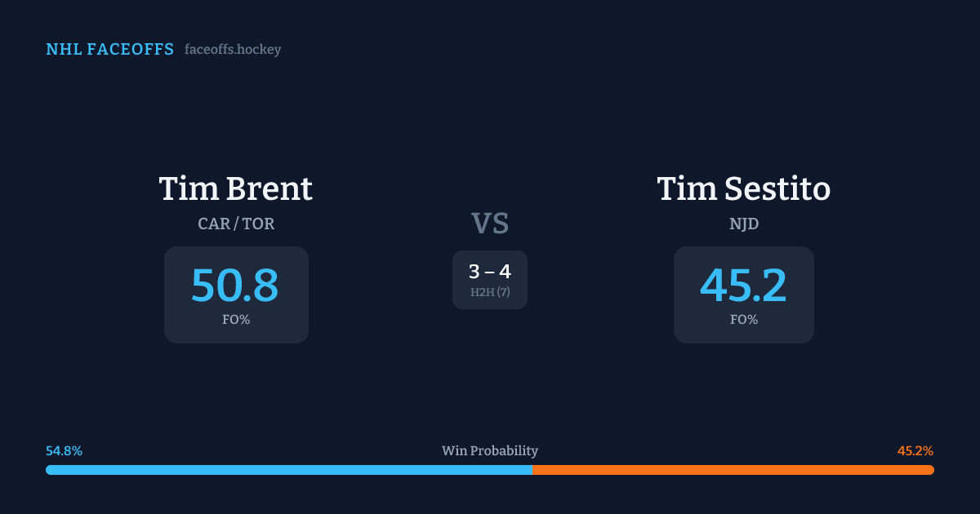Click the orange segment of the probability bar
980x514 pixels.
pos(735,470)
